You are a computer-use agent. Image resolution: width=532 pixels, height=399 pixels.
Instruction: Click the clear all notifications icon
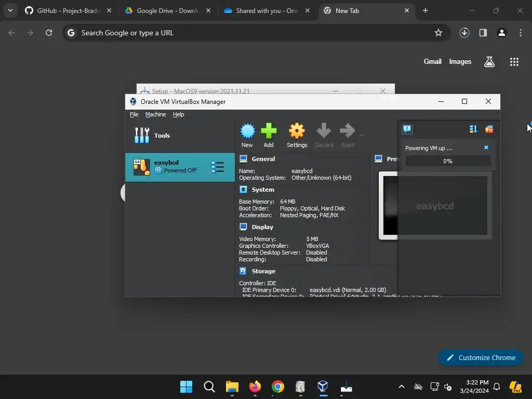[489, 129]
